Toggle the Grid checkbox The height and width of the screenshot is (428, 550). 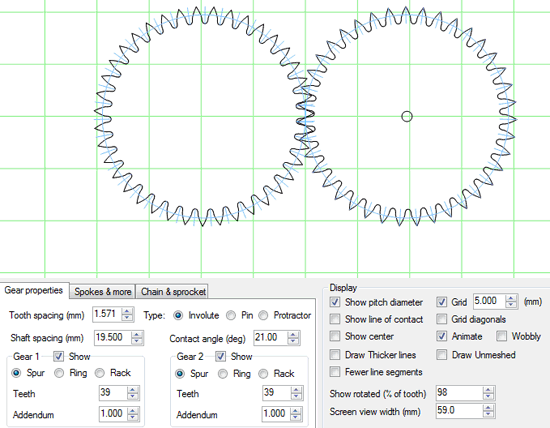click(x=442, y=302)
